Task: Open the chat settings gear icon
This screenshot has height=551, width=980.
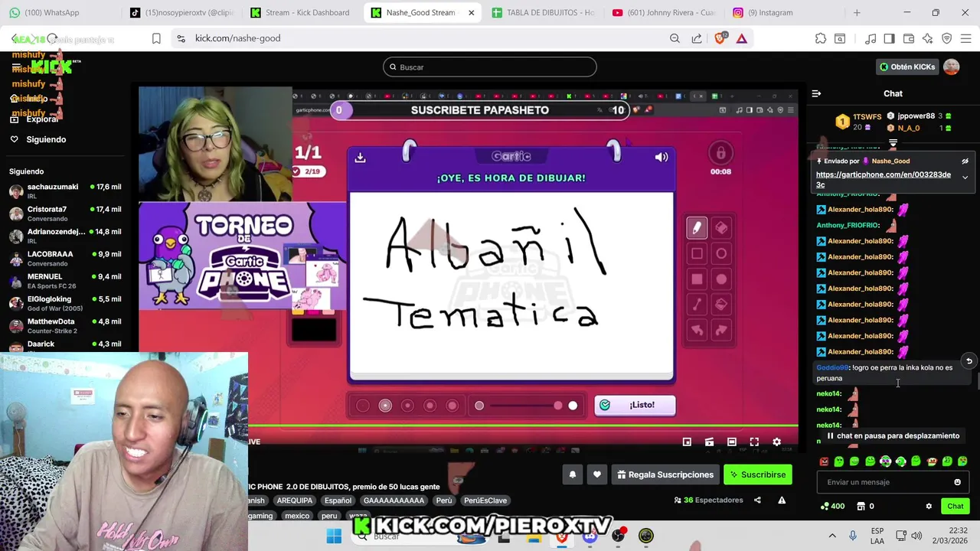Action: pyautogui.click(x=929, y=506)
